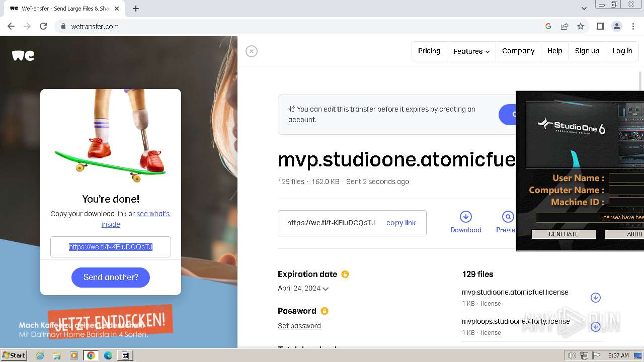Click the copy link button
The image size is (644, 362).
point(401,223)
